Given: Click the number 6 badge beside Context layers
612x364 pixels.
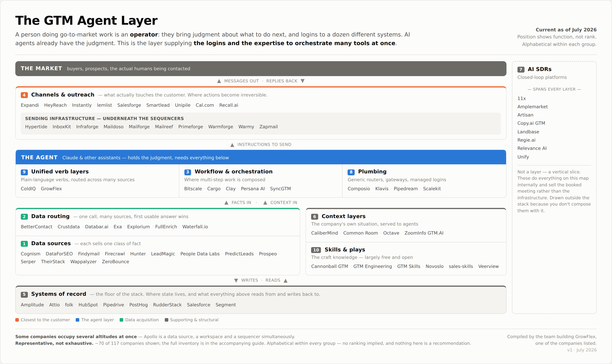Looking at the screenshot, I should point(314,217).
